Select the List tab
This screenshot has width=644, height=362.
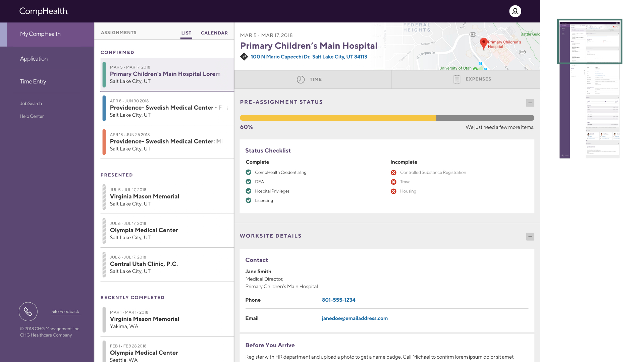coord(186,33)
